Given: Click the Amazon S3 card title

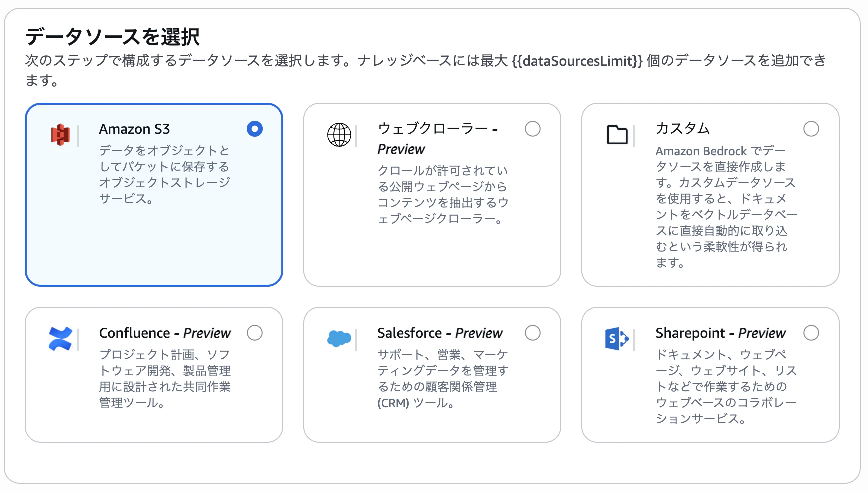Looking at the screenshot, I should pos(135,129).
